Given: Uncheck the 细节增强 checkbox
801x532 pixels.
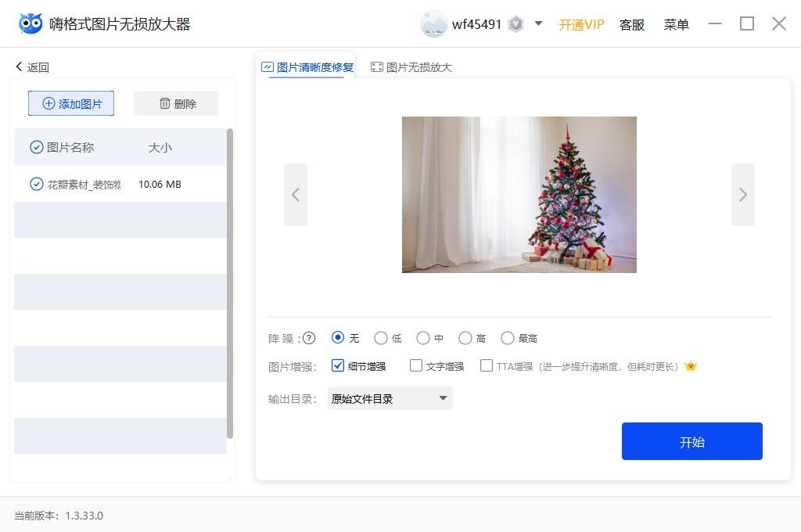Looking at the screenshot, I should (338, 365).
